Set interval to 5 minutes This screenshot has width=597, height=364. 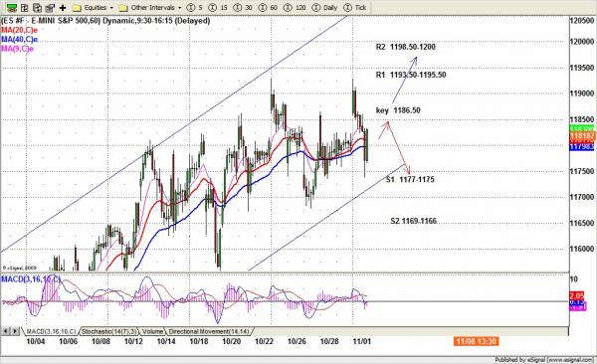pos(195,8)
